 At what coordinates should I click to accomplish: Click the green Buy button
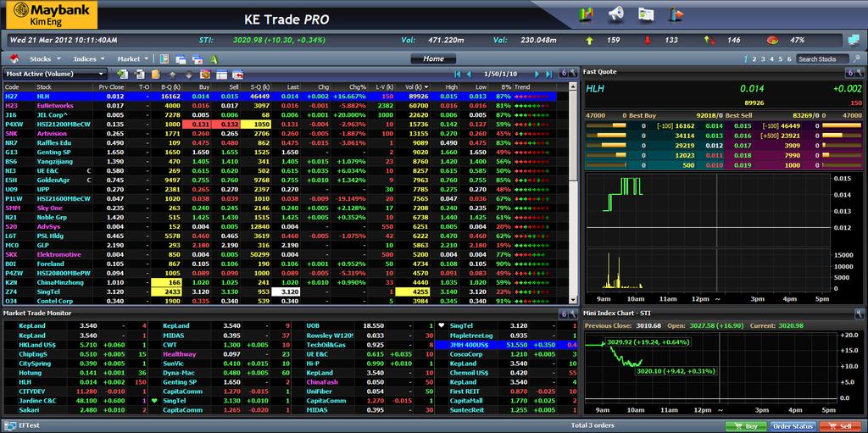746,426
